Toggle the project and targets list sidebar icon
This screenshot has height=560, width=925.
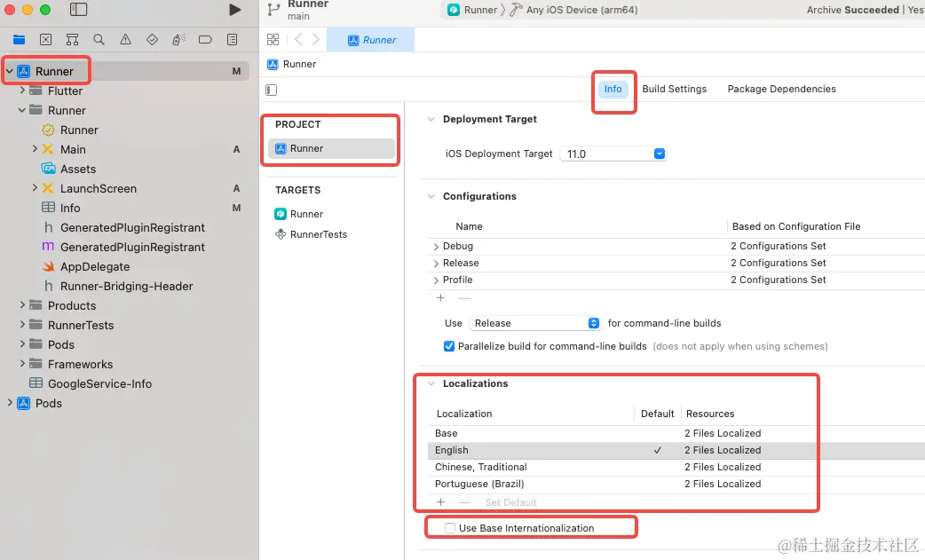coord(272,90)
